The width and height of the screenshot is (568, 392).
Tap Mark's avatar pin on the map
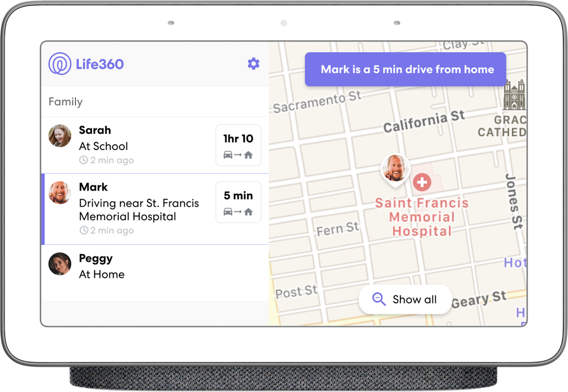pyautogui.click(x=395, y=168)
